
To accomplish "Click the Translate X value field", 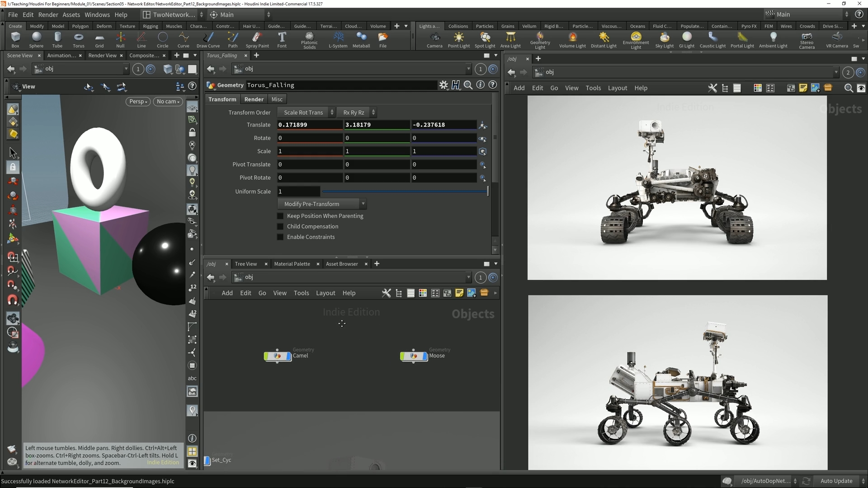I will click(x=309, y=125).
